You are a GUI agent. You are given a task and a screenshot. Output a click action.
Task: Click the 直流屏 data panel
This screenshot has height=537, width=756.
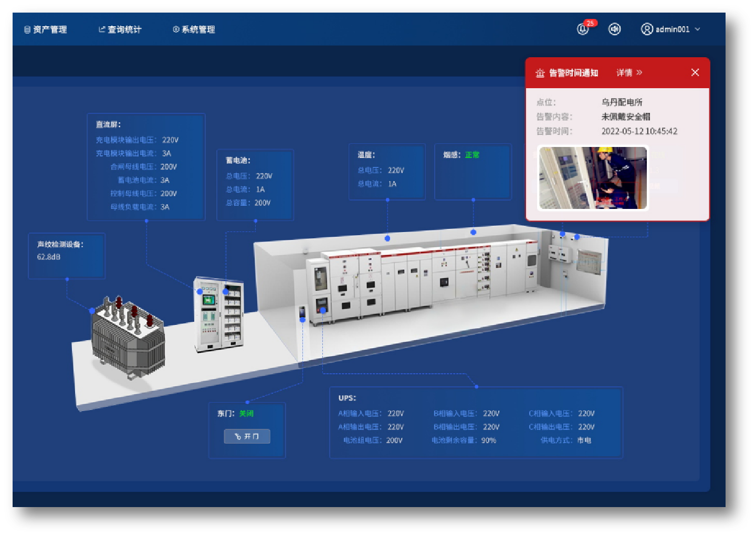tap(146, 167)
